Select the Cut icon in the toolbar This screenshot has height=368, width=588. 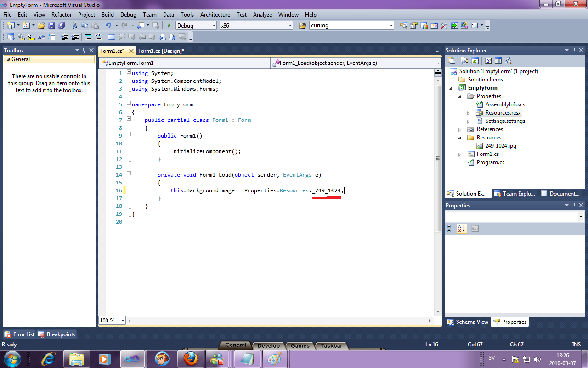click(x=74, y=25)
